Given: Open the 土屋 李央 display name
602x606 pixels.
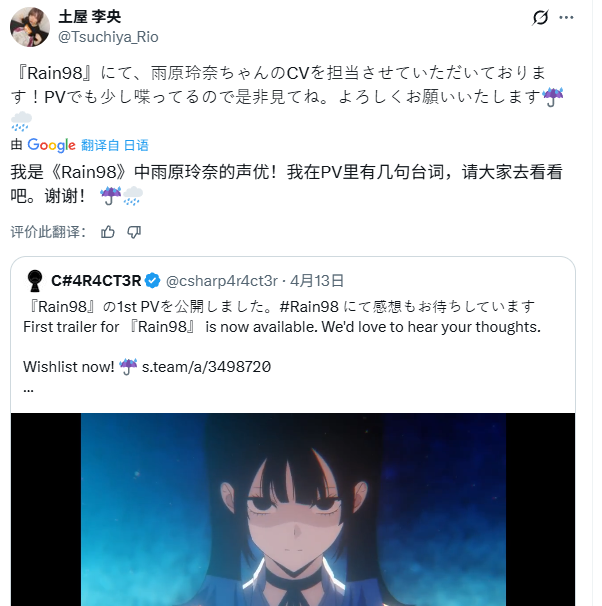Looking at the screenshot, I should (x=90, y=17).
